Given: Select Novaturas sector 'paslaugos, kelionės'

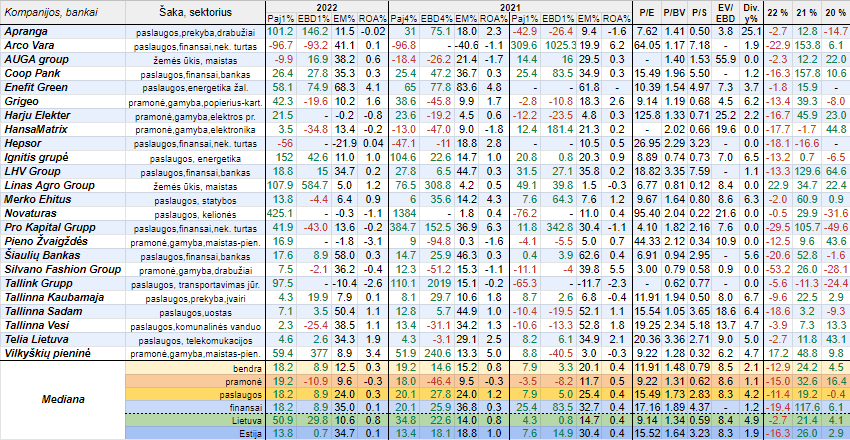Looking at the screenshot, I should tap(196, 215).
